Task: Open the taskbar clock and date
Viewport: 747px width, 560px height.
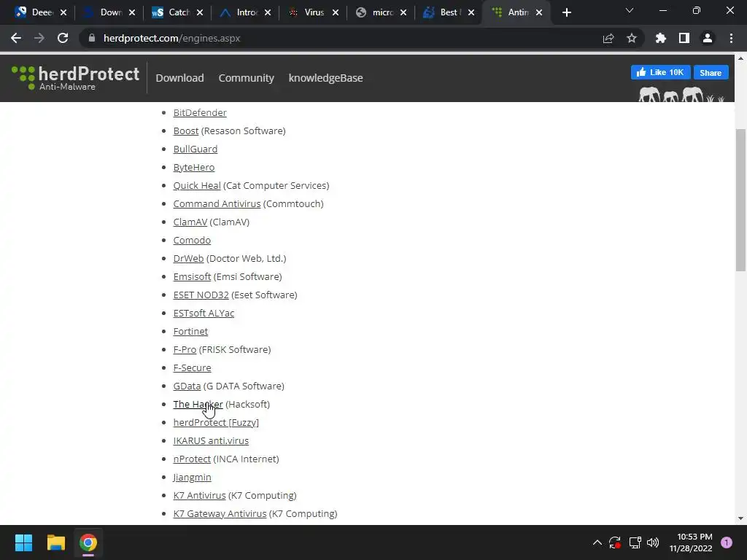Action: click(x=691, y=542)
